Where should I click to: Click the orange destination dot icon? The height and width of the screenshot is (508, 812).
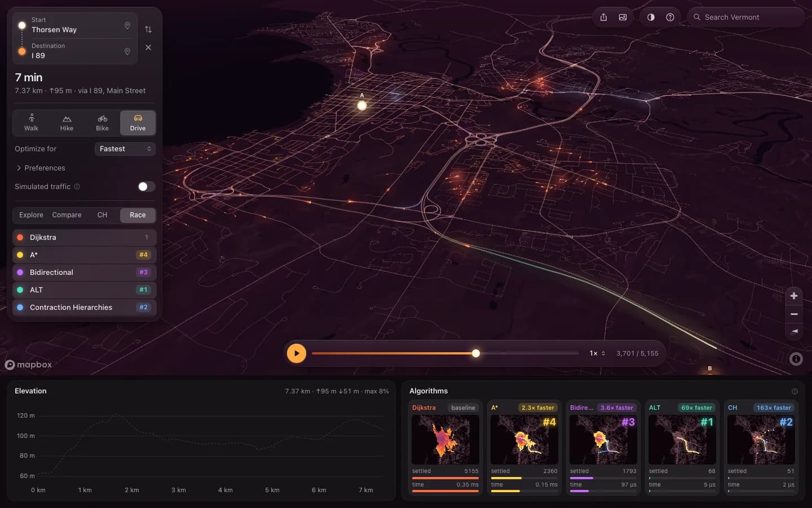tap(21, 51)
